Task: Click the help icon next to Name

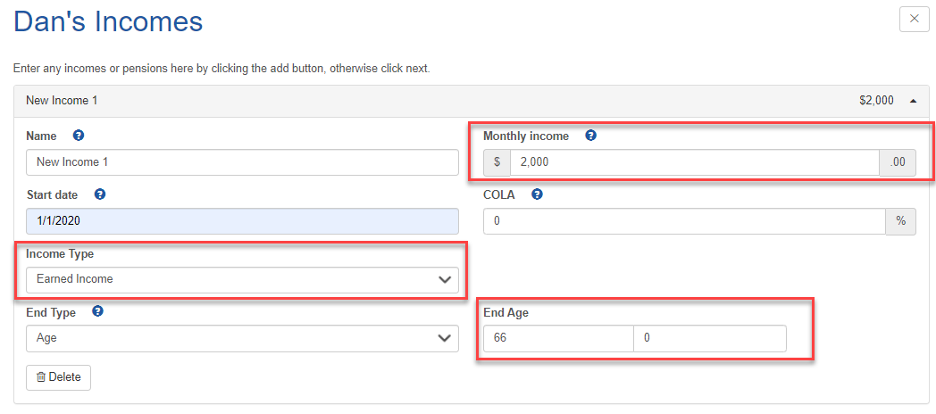Action: pyautogui.click(x=78, y=135)
